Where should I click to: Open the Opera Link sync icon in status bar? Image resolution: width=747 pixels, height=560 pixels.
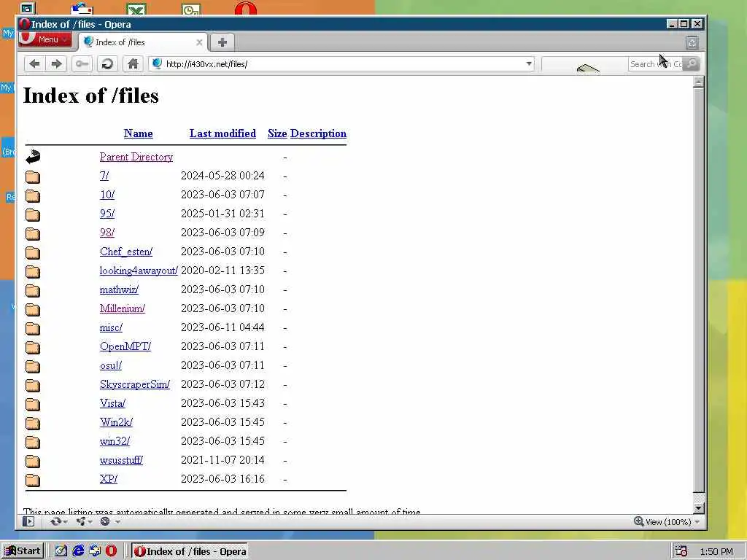55,521
